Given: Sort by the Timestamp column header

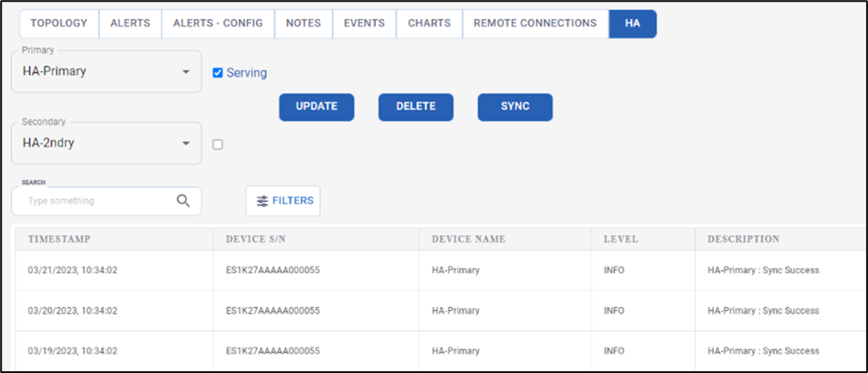Looking at the screenshot, I should (x=59, y=239).
